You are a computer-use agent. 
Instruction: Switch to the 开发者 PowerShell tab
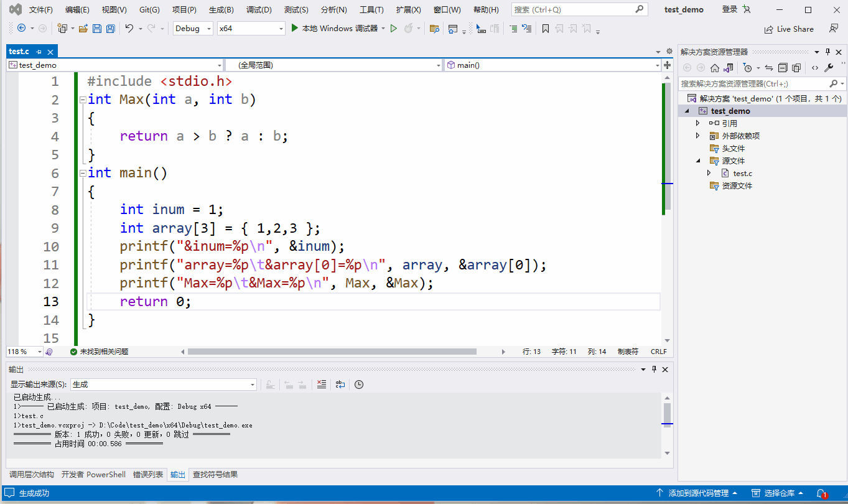[x=93, y=474]
